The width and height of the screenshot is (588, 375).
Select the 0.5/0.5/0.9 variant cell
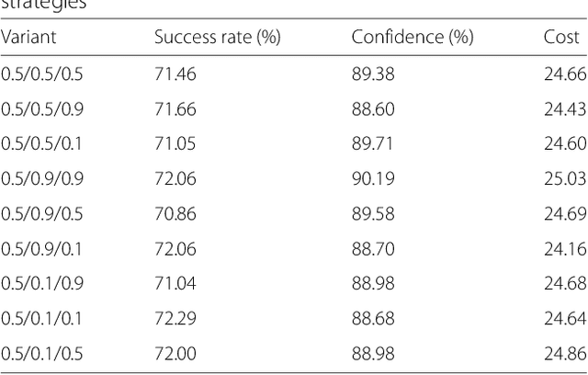point(36,109)
